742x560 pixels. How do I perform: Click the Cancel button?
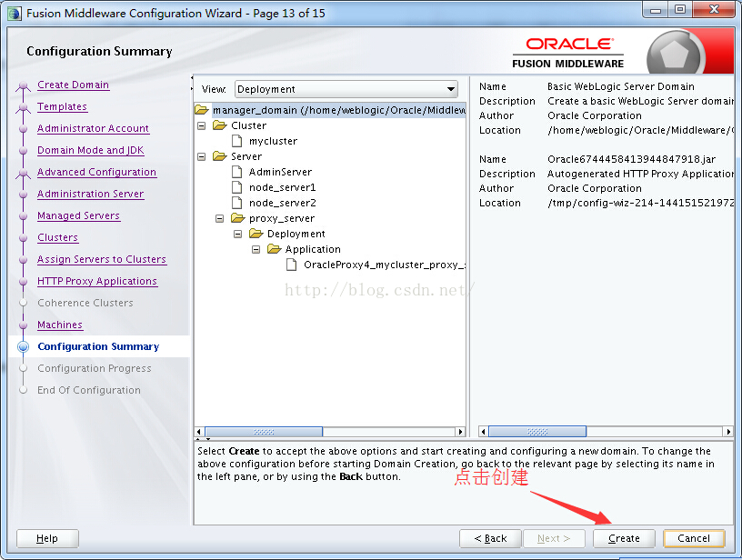point(694,538)
